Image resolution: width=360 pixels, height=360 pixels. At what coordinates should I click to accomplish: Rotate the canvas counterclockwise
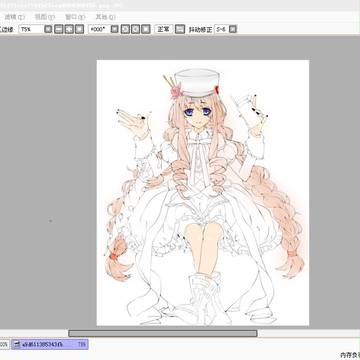(125, 29)
